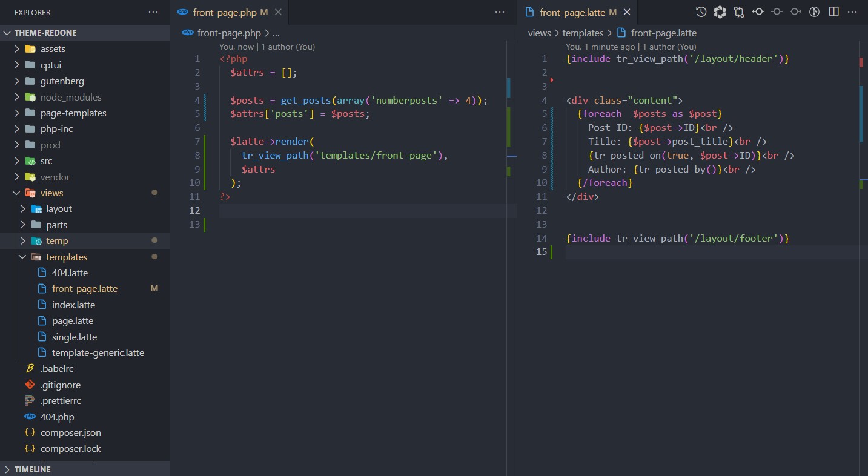This screenshot has height=476, width=868.
Task: Go to previous revision with left-arrow commit icon
Action: tap(758, 12)
